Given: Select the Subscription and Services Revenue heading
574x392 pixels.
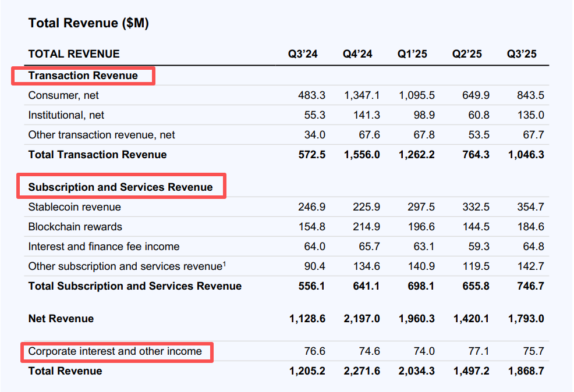Looking at the screenshot, I should pyautogui.click(x=121, y=187).
